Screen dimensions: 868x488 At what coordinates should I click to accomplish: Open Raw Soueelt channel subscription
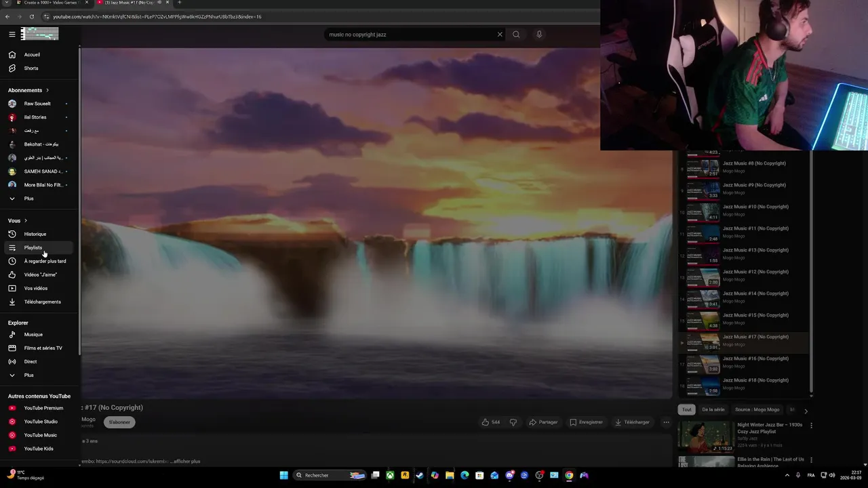pos(39,104)
